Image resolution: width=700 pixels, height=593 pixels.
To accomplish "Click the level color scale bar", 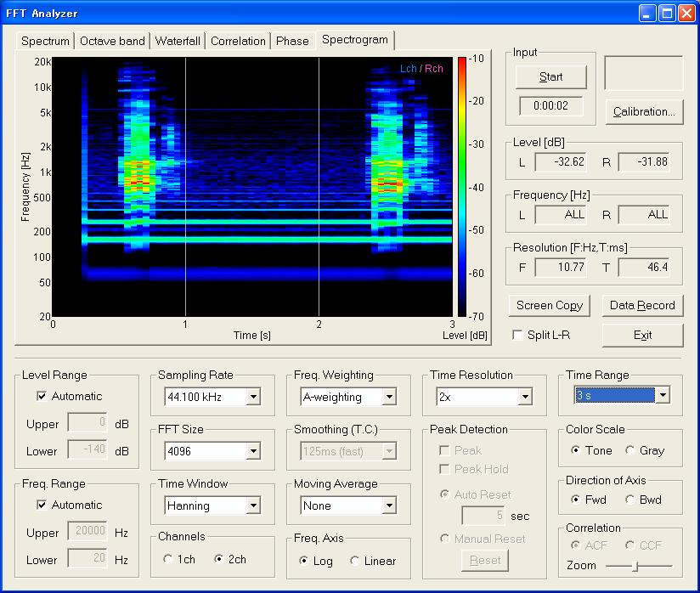I will (461, 187).
